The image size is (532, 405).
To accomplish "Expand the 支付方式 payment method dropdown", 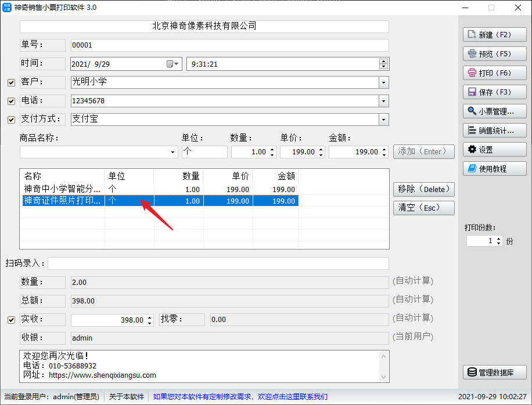I will coord(383,120).
